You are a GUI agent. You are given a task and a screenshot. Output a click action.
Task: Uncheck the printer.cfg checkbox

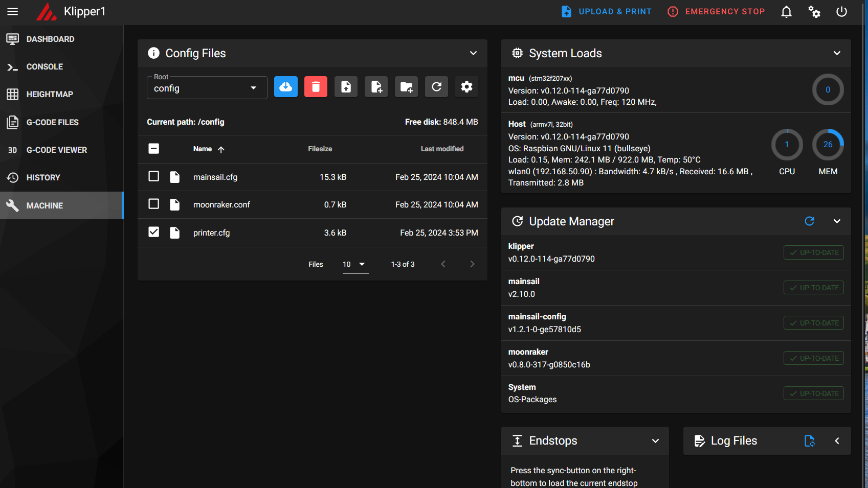pos(153,232)
